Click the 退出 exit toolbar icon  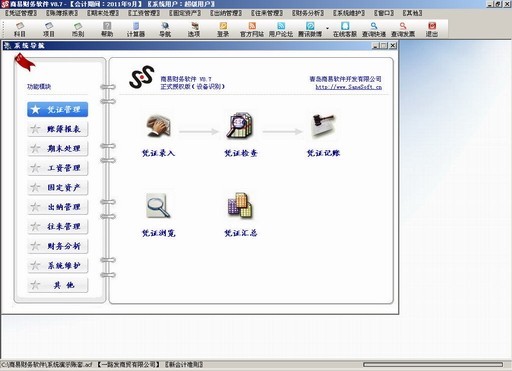(x=432, y=29)
